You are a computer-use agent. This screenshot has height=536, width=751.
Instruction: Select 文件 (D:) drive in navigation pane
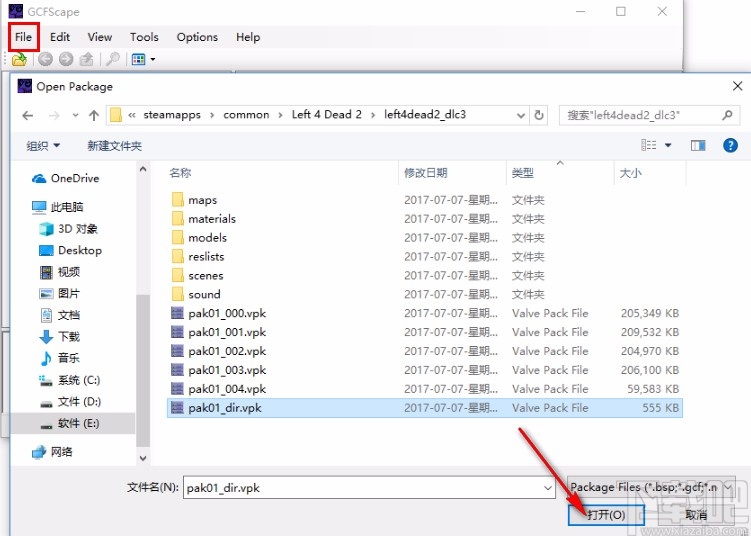coord(70,402)
